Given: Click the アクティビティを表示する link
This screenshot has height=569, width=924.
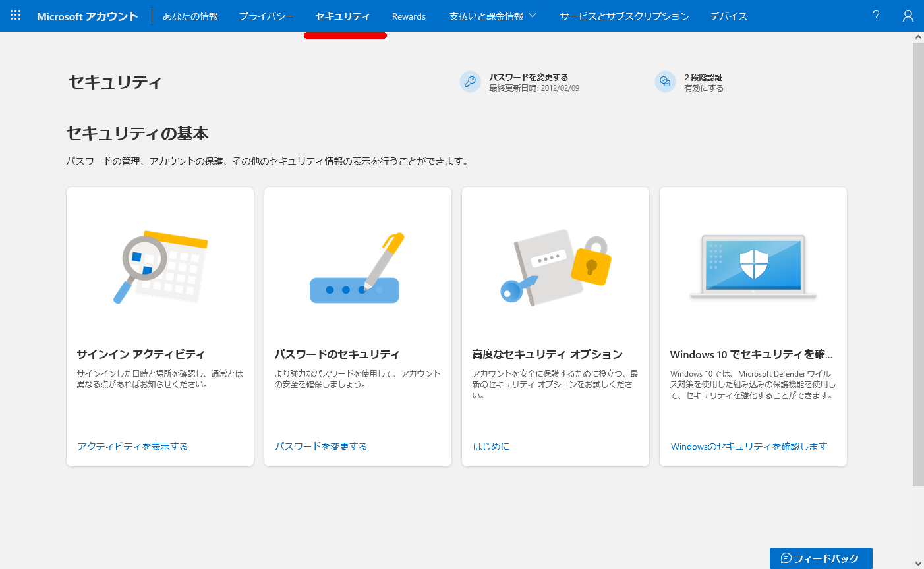Looking at the screenshot, I should pos(132,447).
